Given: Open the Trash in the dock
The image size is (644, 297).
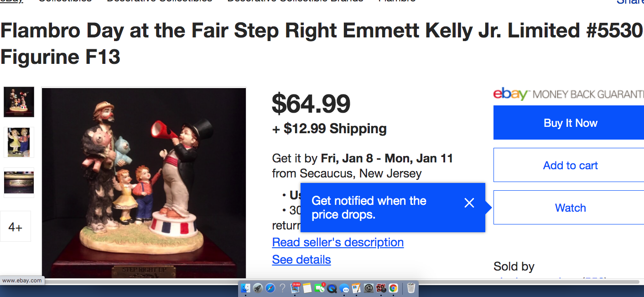Looking at the screenshot, I should click(411, 288).
